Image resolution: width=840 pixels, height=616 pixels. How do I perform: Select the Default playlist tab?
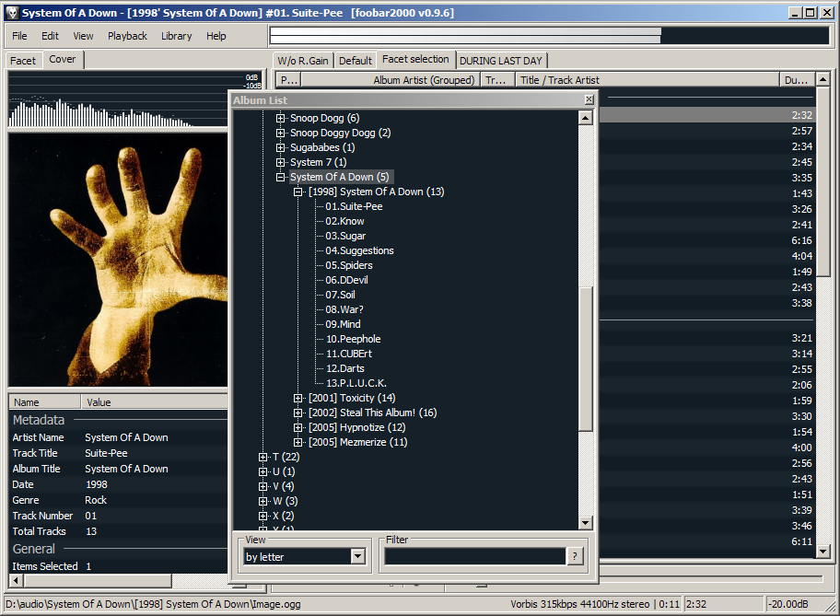pos(356,61)
